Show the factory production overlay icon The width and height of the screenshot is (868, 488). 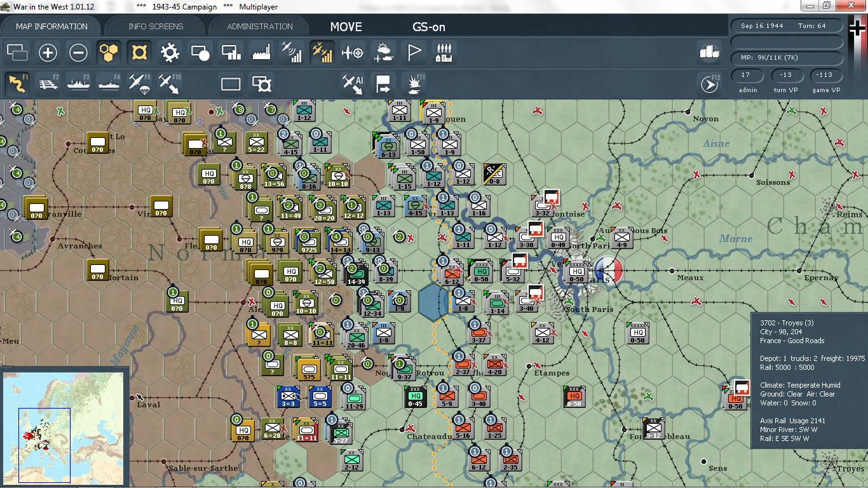[x=261, y=53]
